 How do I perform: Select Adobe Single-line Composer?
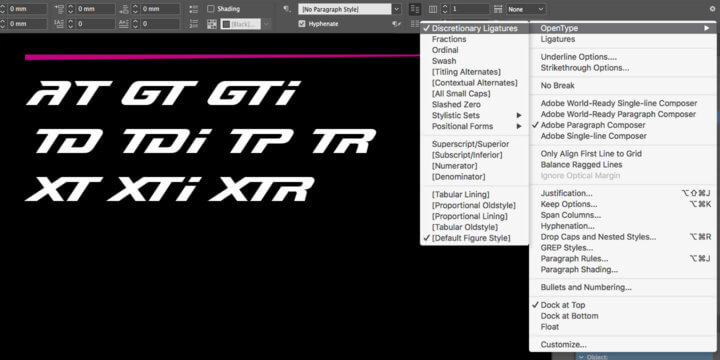pos(623,136)
